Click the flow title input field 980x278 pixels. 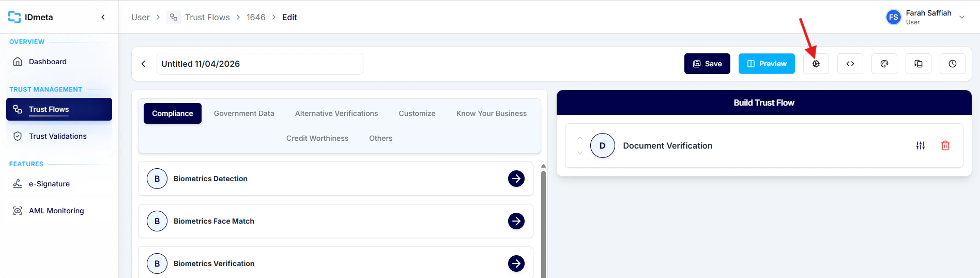coord(259,64)
